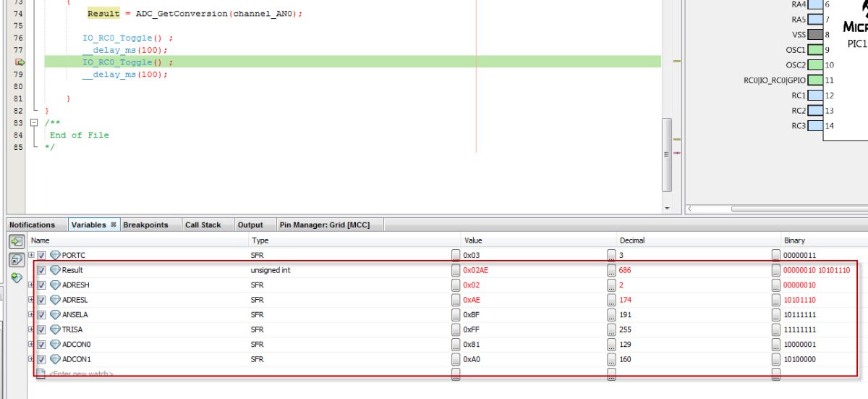Click the green arrow icon beside the Name column header
This screenshot has width=868, height=399.
coord(16,241)
